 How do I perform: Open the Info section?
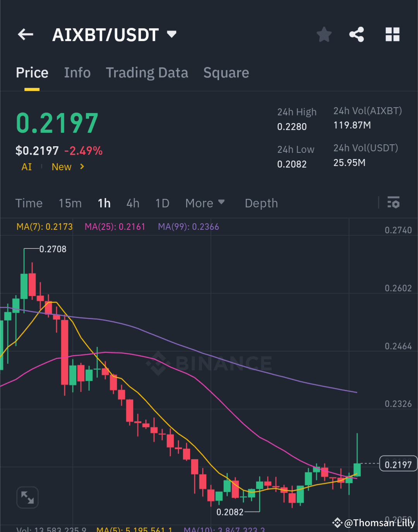pos(77,73)
